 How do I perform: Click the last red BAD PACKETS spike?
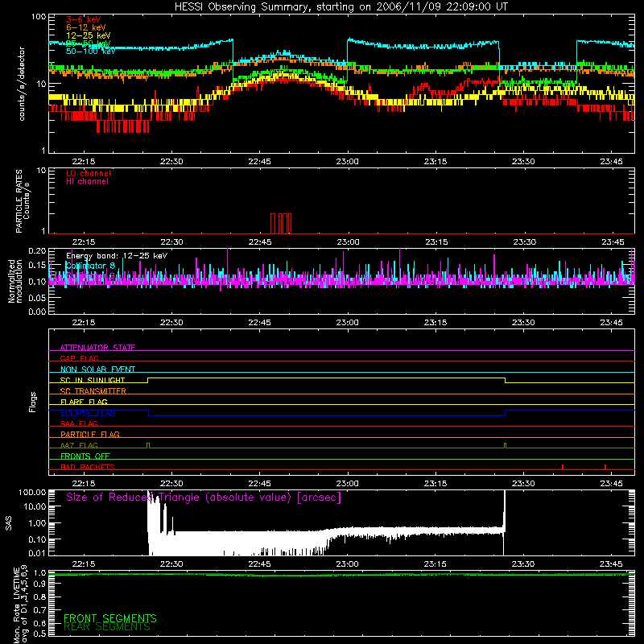coord(605,467)
